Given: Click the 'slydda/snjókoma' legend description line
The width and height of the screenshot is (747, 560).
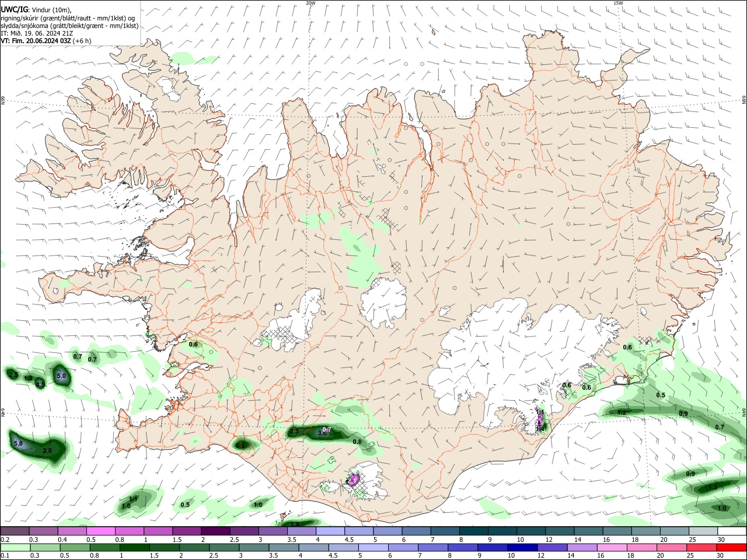Looking at the screenshot, I should click(69, 26).
